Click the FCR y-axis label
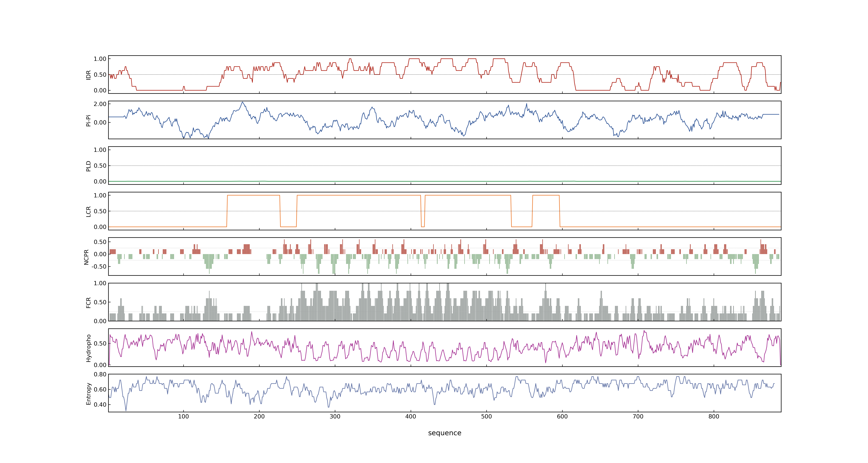 (88, 302)
